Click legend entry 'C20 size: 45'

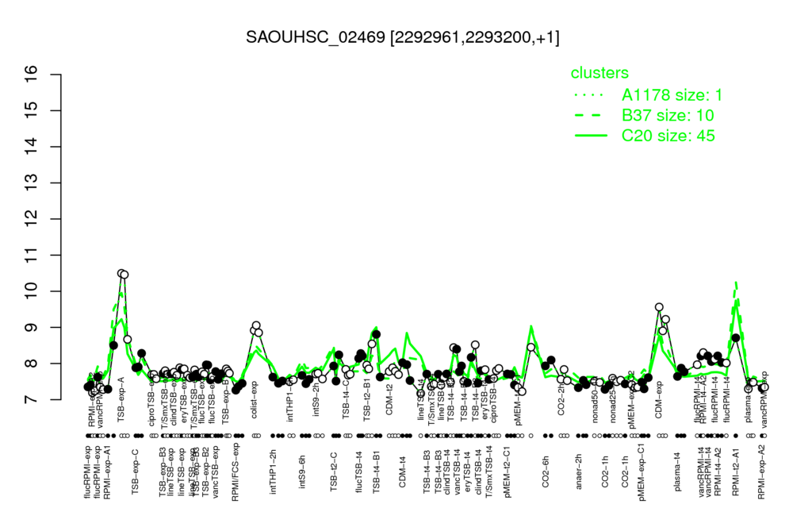668,135
